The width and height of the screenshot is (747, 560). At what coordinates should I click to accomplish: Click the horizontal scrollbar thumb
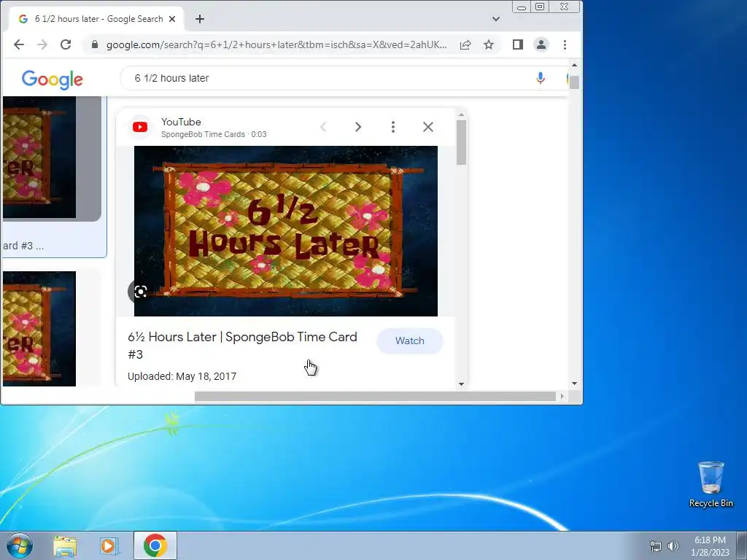tap(376, 396)
